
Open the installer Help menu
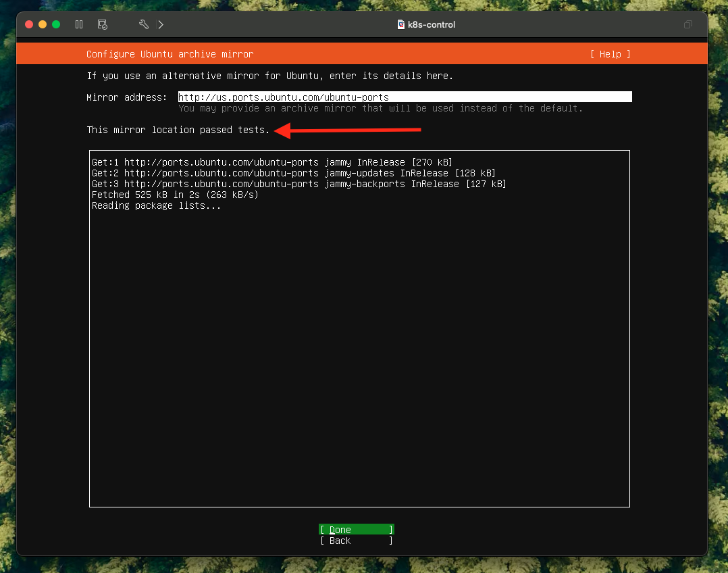610,54
